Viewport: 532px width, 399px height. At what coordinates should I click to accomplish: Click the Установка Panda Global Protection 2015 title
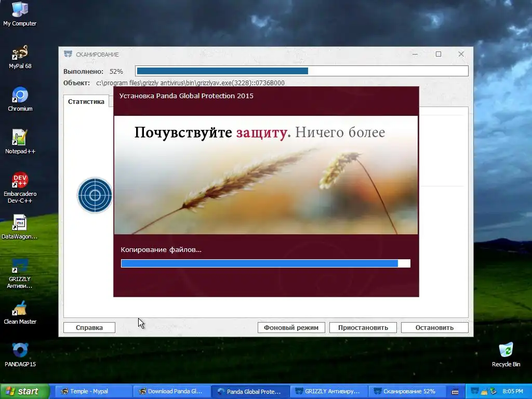[x=187, y=96]
